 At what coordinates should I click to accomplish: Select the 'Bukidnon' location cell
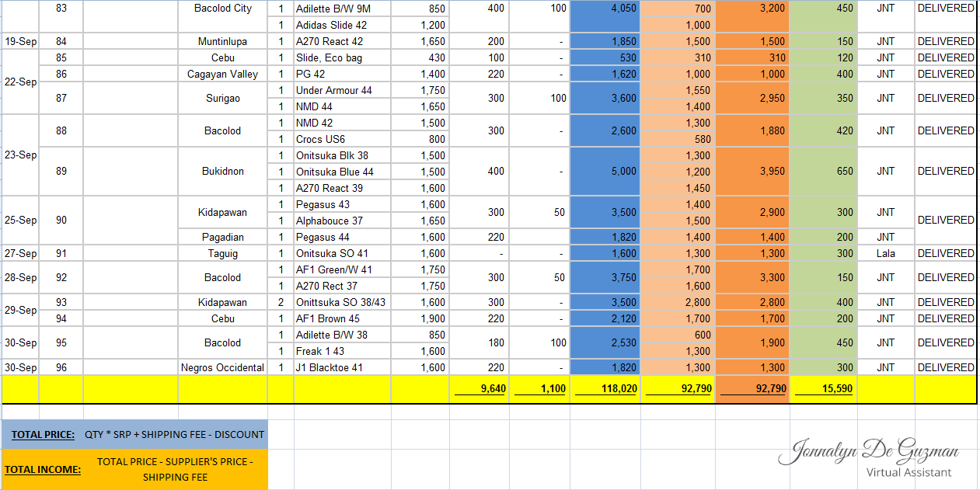click(222, 172)
